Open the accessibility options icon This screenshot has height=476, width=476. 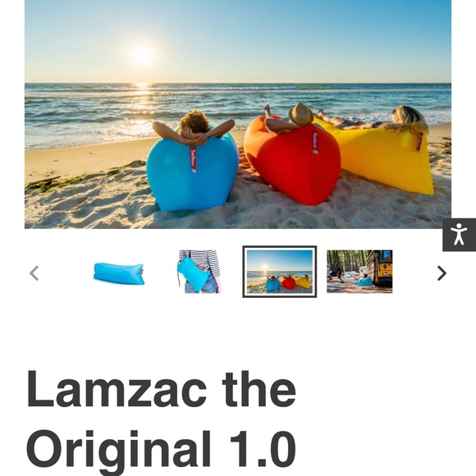(459, 235)
